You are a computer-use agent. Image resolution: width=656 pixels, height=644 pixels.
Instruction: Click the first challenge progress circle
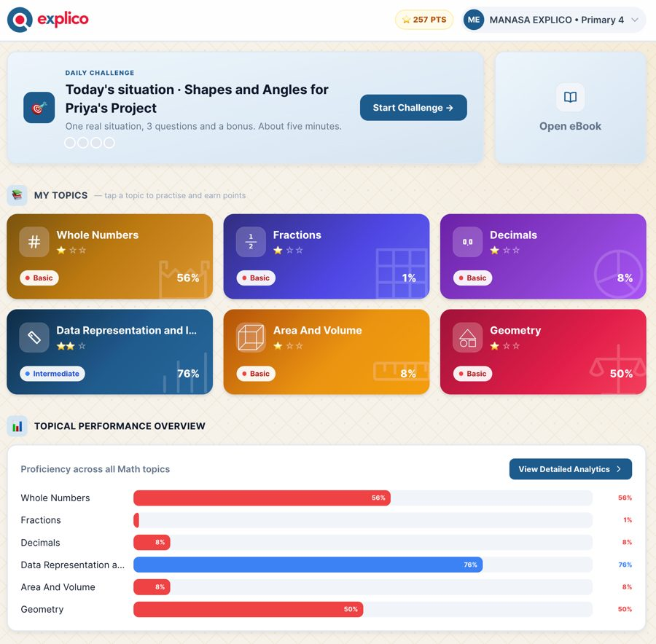(x=70, y=143)
